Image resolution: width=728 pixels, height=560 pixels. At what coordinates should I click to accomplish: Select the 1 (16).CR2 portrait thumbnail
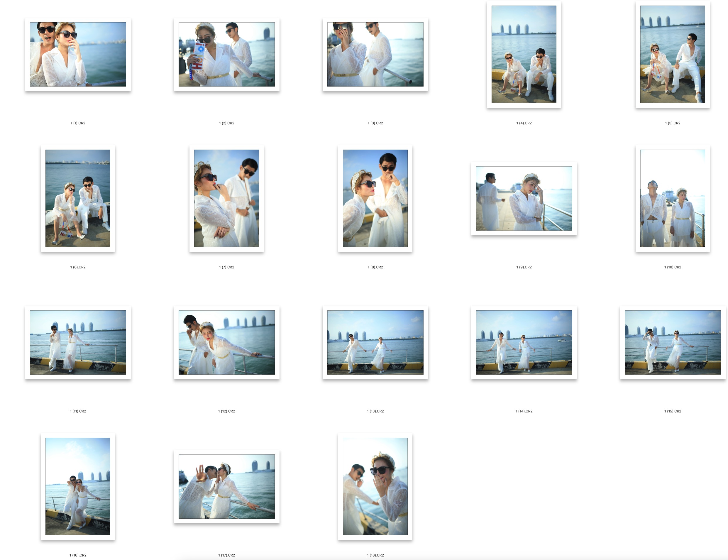pos(78,486)
